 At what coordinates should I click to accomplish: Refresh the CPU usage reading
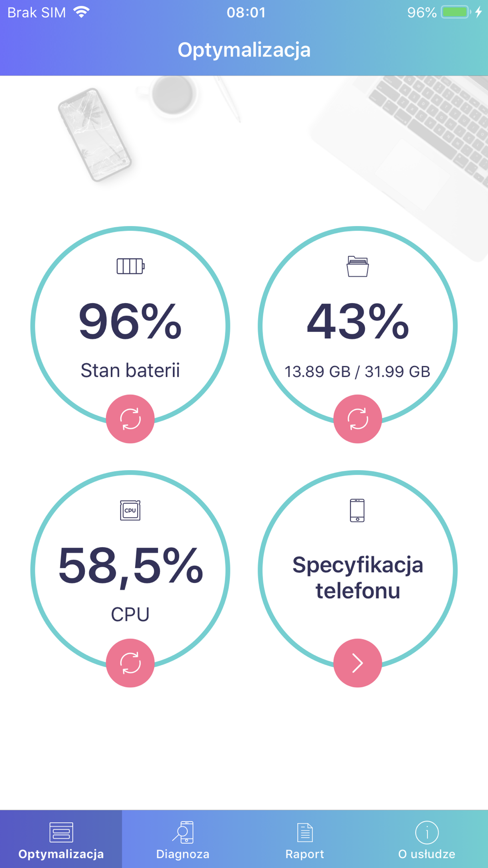pyautogui.click(x=130, y=663)
